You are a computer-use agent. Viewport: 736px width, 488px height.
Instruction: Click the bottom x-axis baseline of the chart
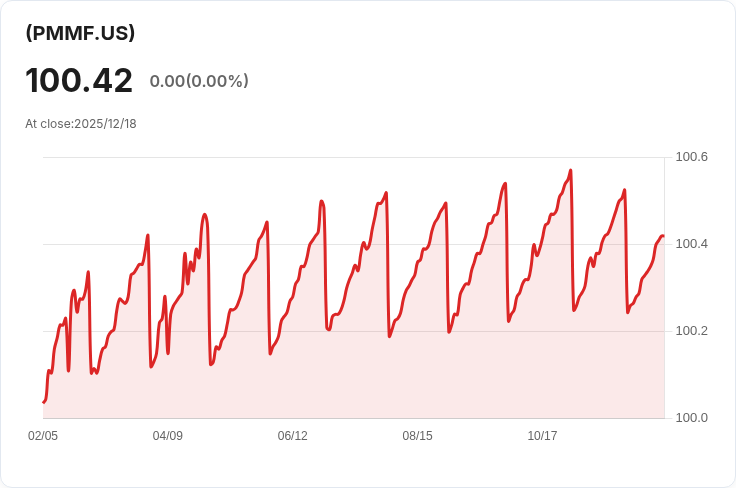[350, 417]
